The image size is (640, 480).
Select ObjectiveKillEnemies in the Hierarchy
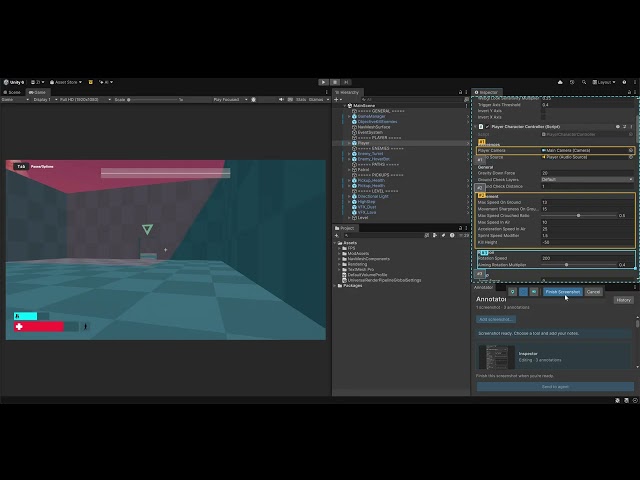click(x=377, y=122)
